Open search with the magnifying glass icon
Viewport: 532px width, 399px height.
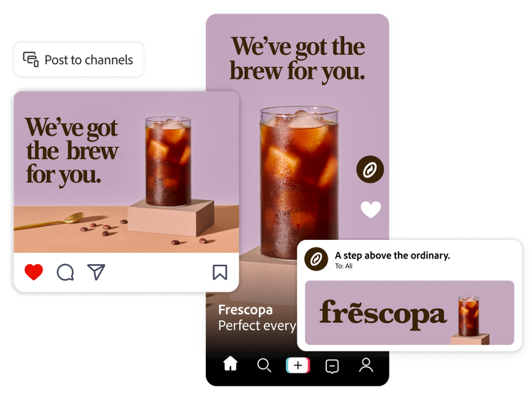[264, 366]
